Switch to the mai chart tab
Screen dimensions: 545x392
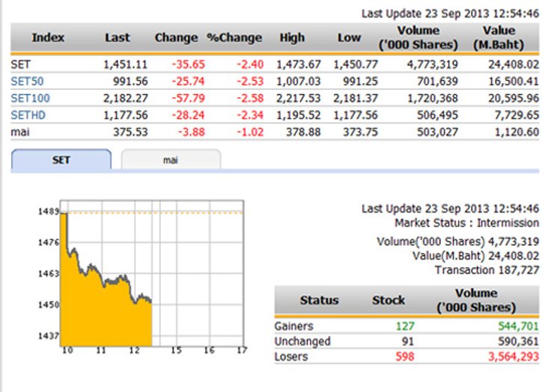point(171,159)
